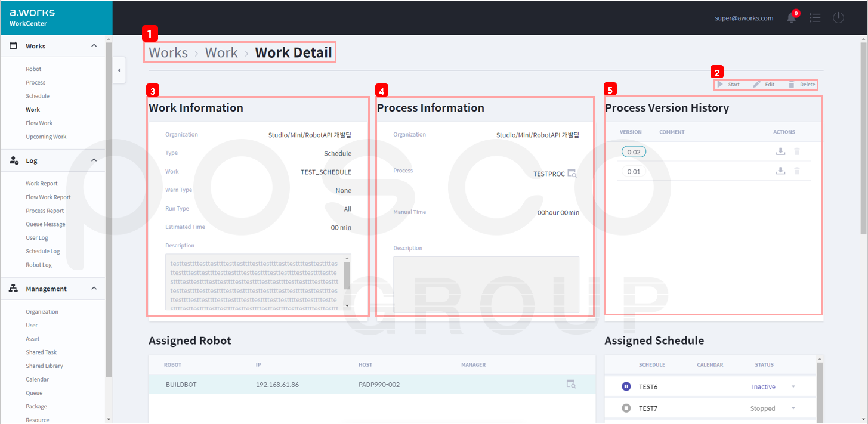Open the TEST7 schedule status dropdown
Screen dimensions: 868x424
pos(793,408)
